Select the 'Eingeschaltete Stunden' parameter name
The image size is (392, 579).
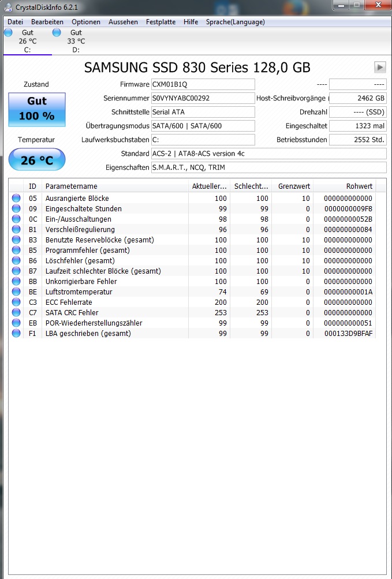coord(83,208)
